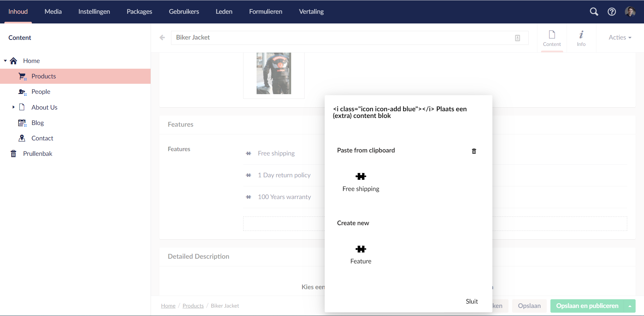Click the Blog calendar icon in the sidebar

click(x=22, y=123)
